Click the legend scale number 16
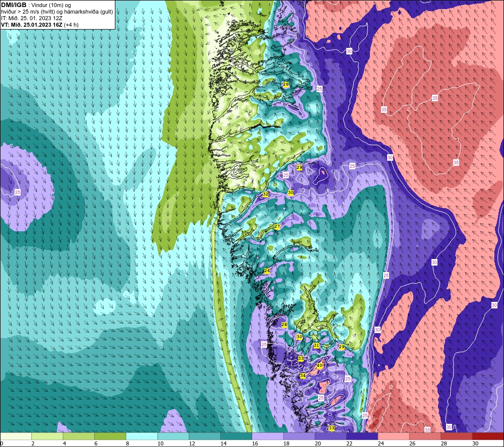Image resolution: width=504 pixels, height=447 pixels. (x=255, y=443)
